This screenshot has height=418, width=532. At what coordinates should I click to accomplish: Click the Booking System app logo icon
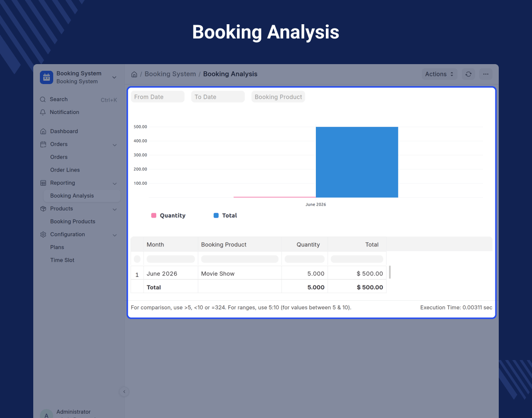pyautogui.click(x=47, y=77)
